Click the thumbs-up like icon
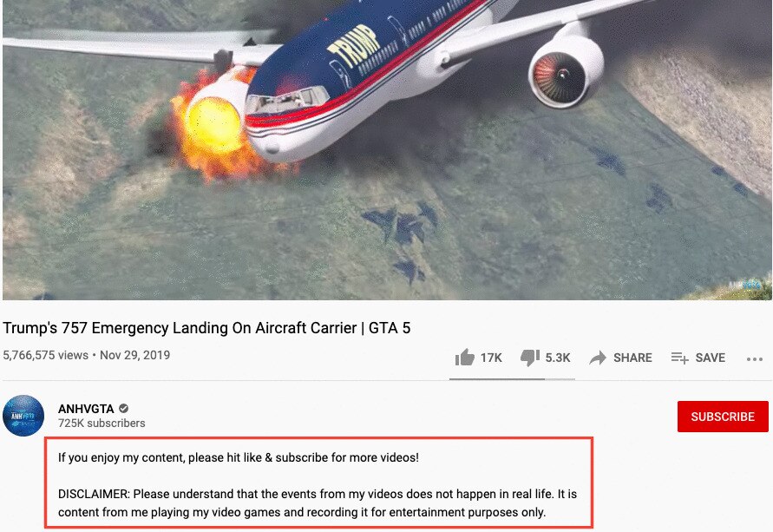 pyautogui.click(x=464, y=358)
